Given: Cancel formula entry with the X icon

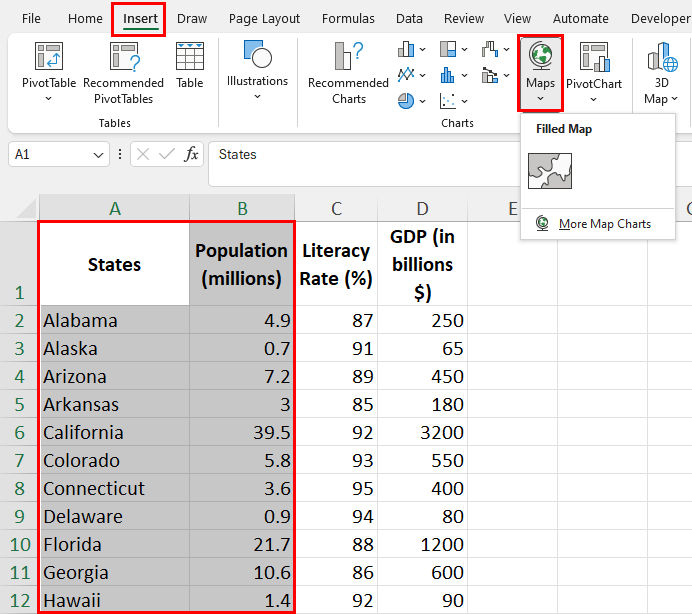Looking at the screenshot, I should [143, 154].
